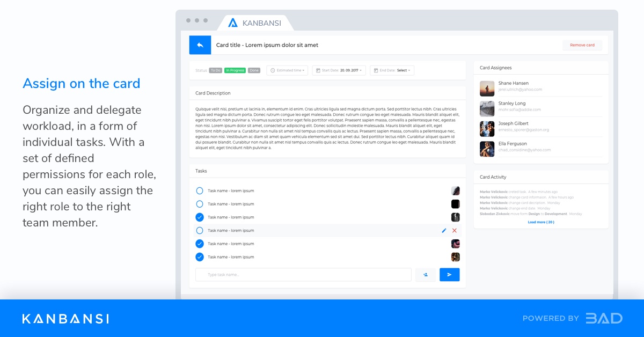Set status to In Progress

pyautogui.click(x=235, y=70)
